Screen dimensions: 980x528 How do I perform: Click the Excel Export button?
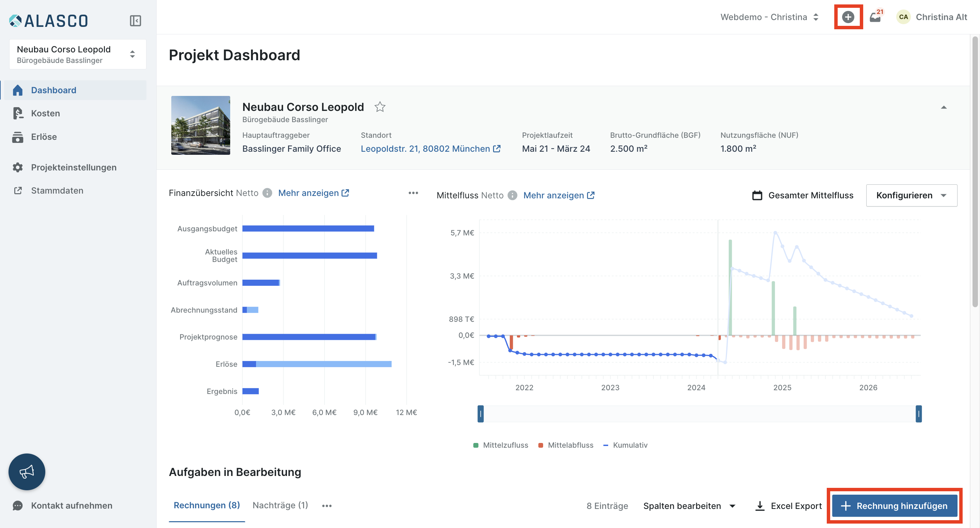pos(788,506)
